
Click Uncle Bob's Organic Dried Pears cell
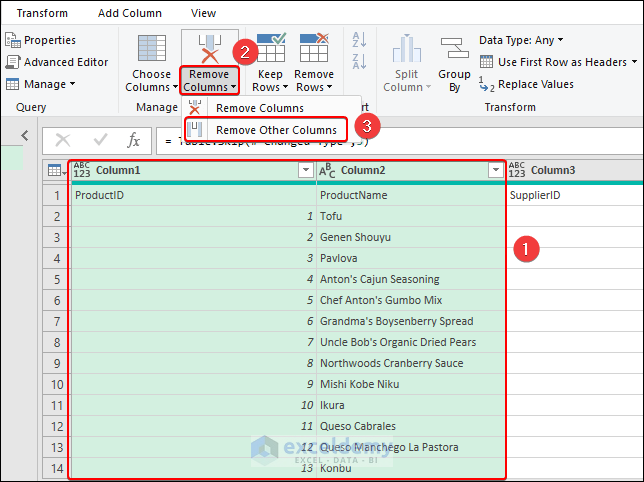tap(412, 342)
